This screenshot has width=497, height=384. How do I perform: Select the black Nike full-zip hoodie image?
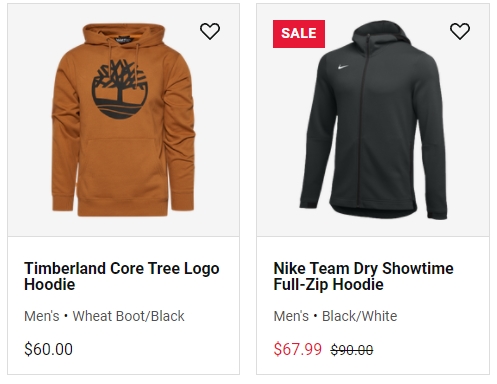pos(374,120)
